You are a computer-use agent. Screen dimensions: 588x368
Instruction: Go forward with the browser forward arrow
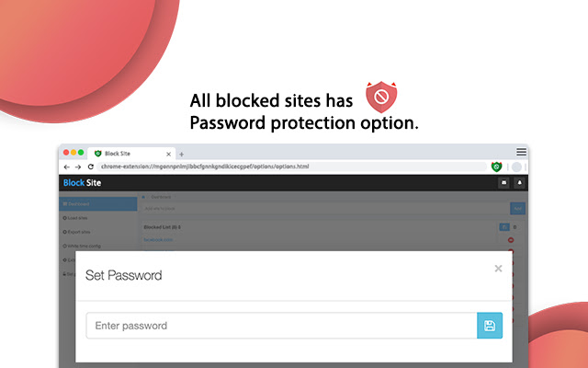point(77,167)
